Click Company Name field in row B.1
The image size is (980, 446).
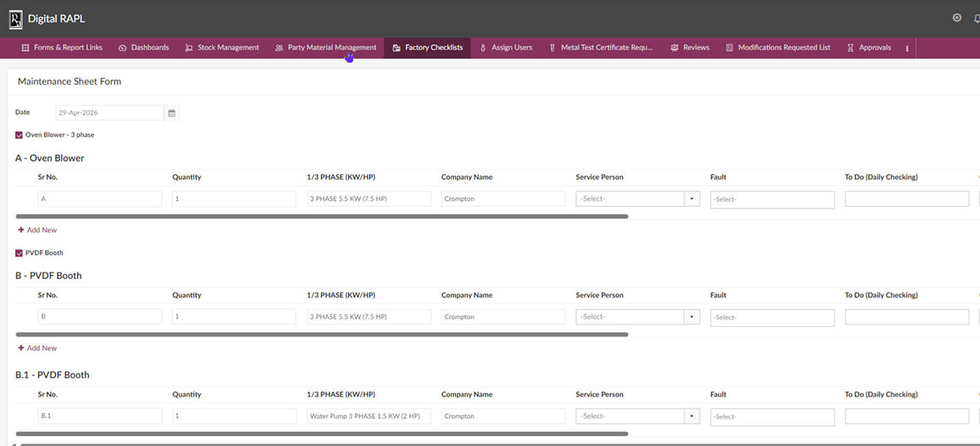pos(503,416)
